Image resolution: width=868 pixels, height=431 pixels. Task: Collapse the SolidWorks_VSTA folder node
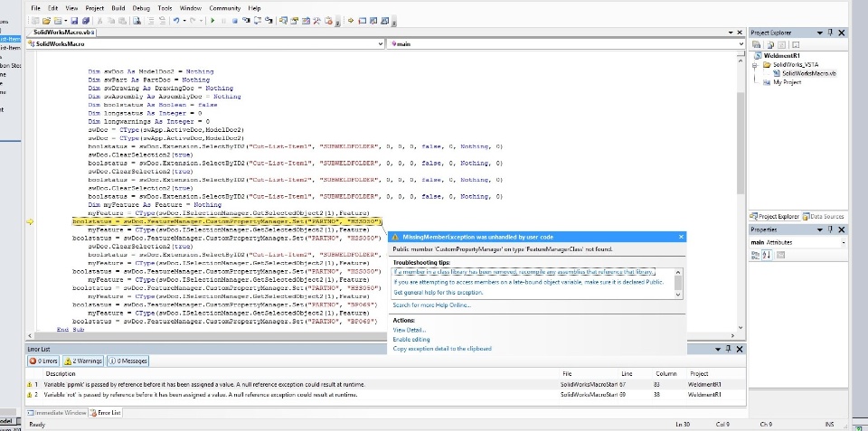[x=754, y=65]
